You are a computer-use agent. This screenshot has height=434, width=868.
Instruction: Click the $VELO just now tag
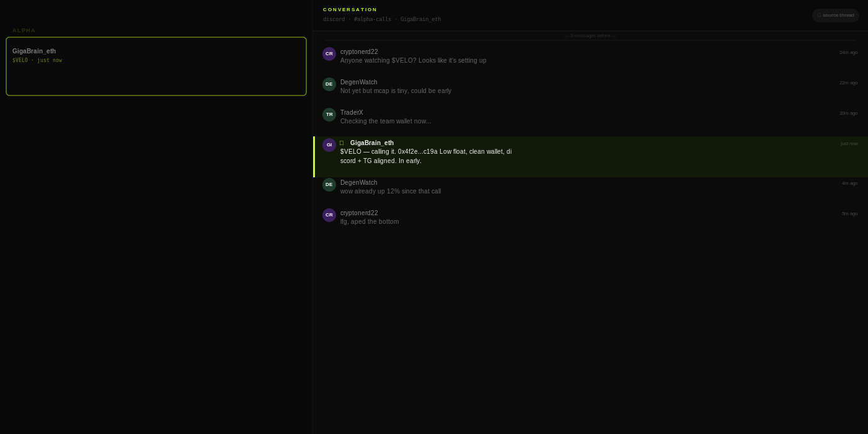[37, 61]
